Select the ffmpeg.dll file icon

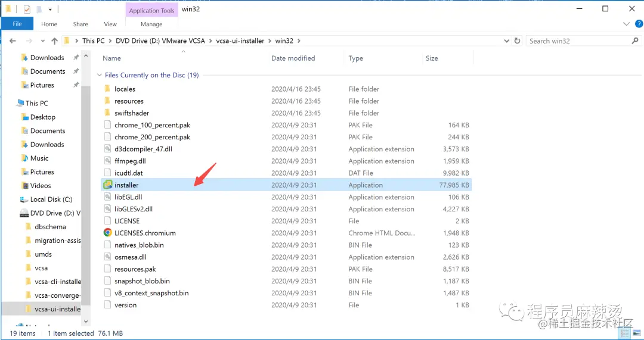(x=107, y=161)
